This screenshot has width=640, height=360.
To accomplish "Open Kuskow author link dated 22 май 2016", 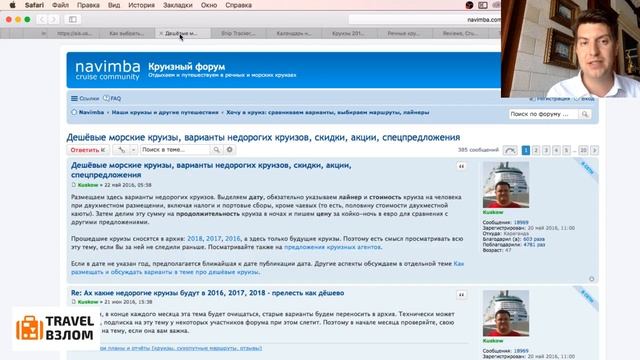I will tap(88, 185).
